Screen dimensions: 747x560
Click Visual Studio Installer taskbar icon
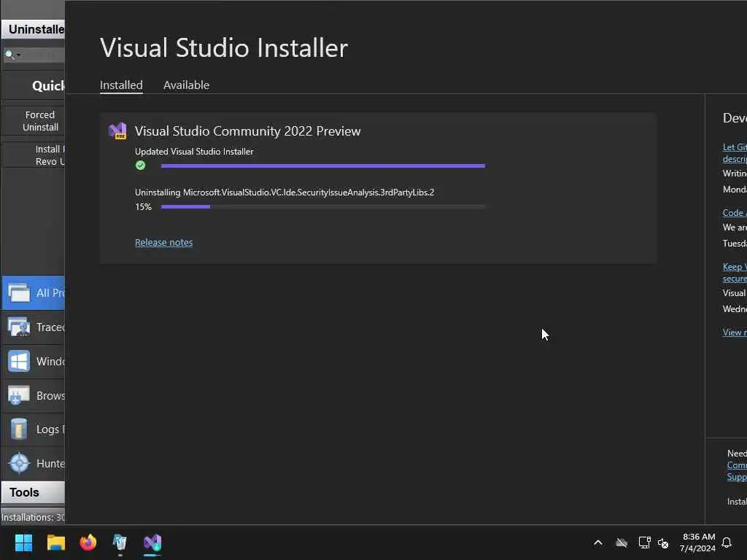[x=152, y=542]
